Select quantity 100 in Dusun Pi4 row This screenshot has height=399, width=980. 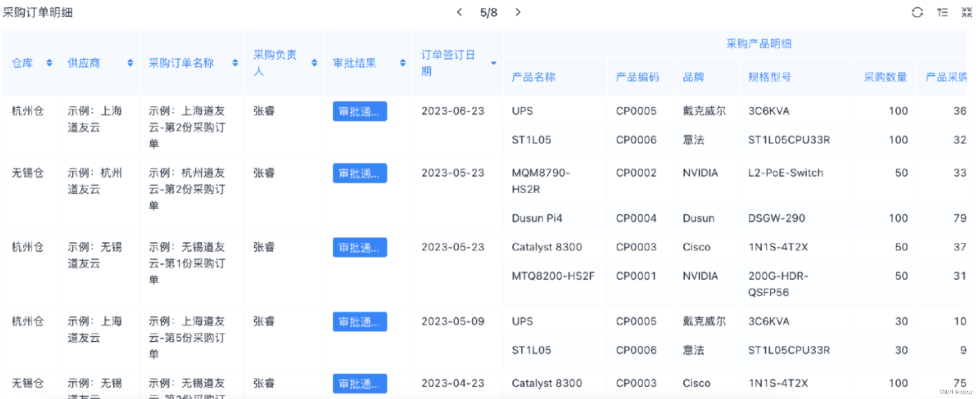click(x=899, y=218)
